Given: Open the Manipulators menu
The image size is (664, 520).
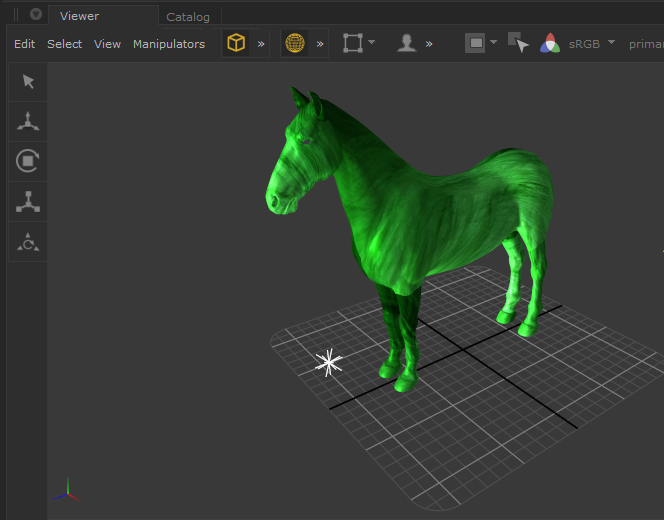Looking at the screenshot, I should point(168,44).
